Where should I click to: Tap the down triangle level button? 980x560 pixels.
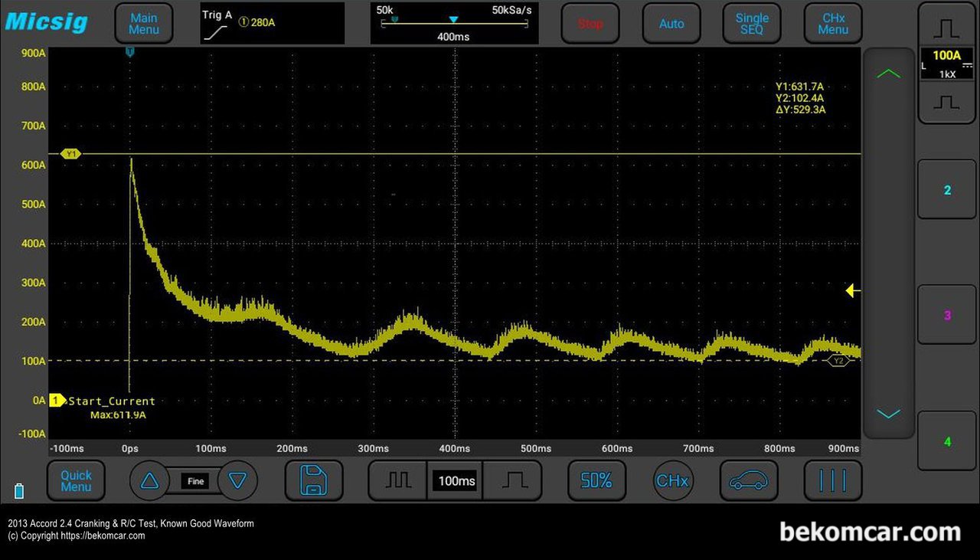click(x=238, y=481)
